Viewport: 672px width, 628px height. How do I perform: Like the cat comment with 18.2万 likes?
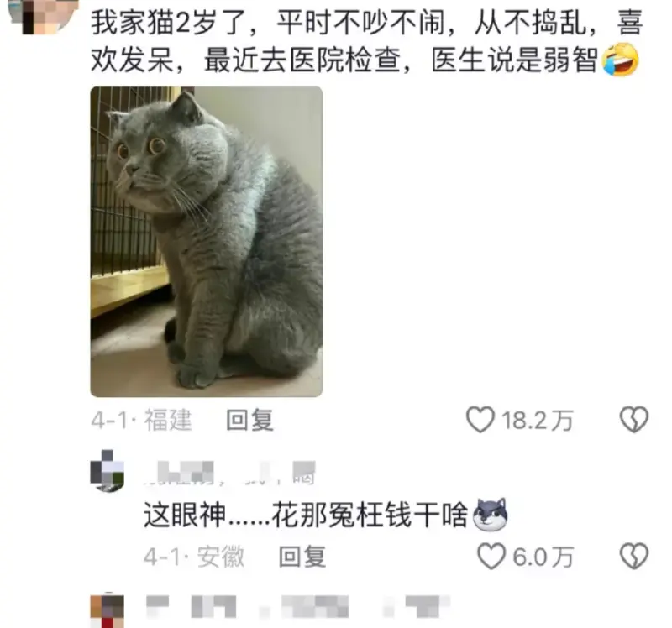(x=480, y=420)
